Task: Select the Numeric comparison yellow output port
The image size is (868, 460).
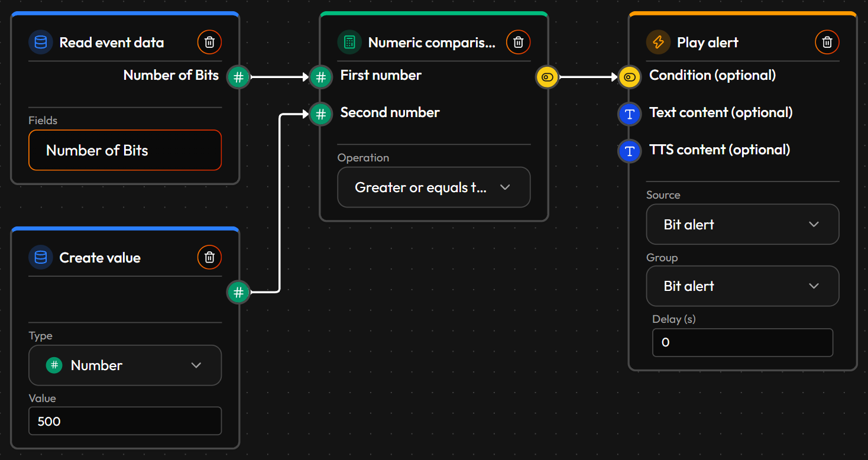Action: 547,76
